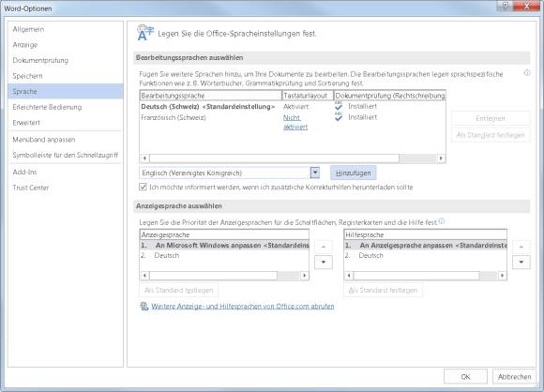Viewport: 544px width, 392px height.
Task: Click Abbrechen to cancel
Action: (514, 376)
